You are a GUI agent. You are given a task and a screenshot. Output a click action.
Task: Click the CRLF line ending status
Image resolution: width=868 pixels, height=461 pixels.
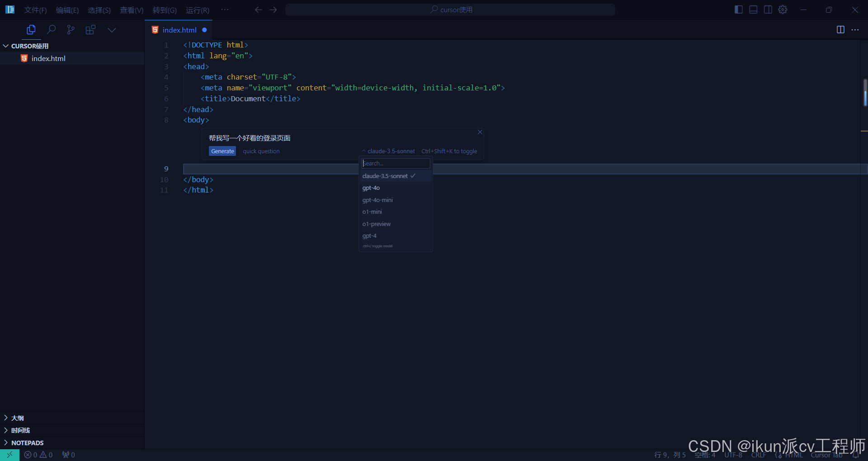(759, 455)
